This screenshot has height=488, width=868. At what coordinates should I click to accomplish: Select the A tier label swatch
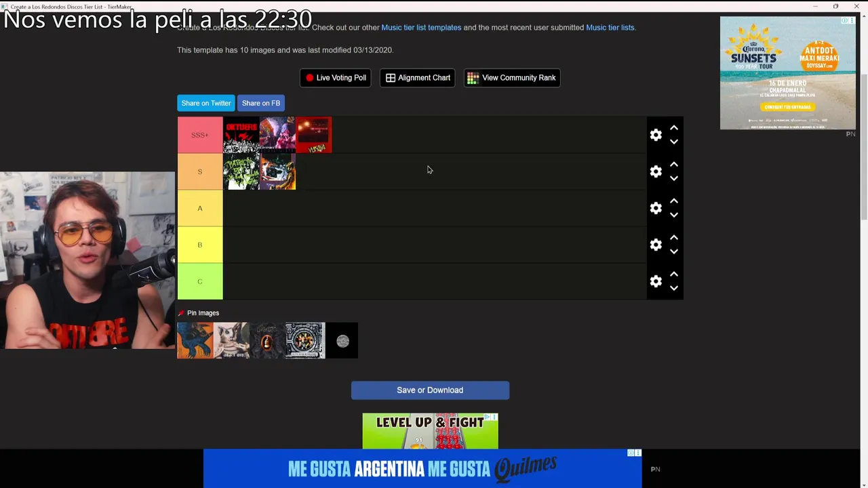pos(200,208)
